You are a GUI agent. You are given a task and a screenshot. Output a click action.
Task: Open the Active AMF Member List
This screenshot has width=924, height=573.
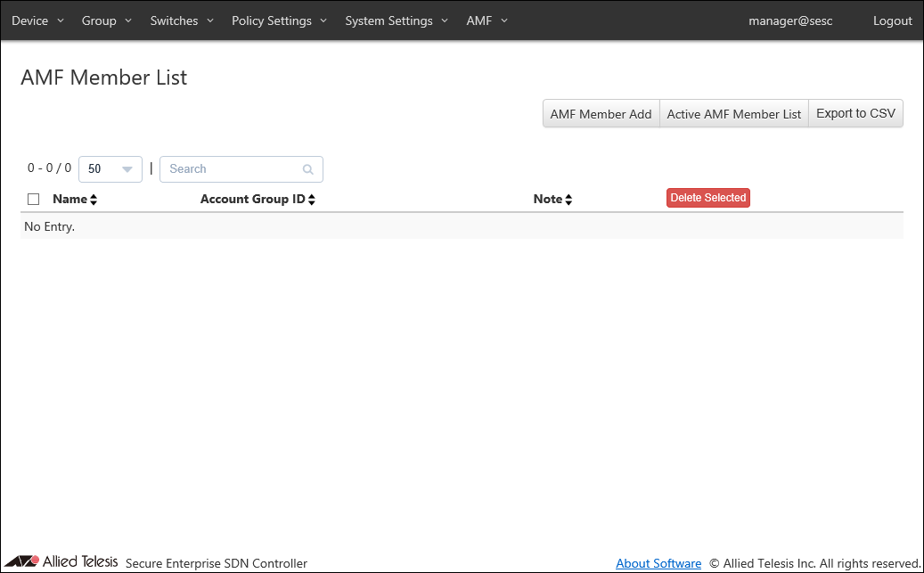(x=734, y=114)
